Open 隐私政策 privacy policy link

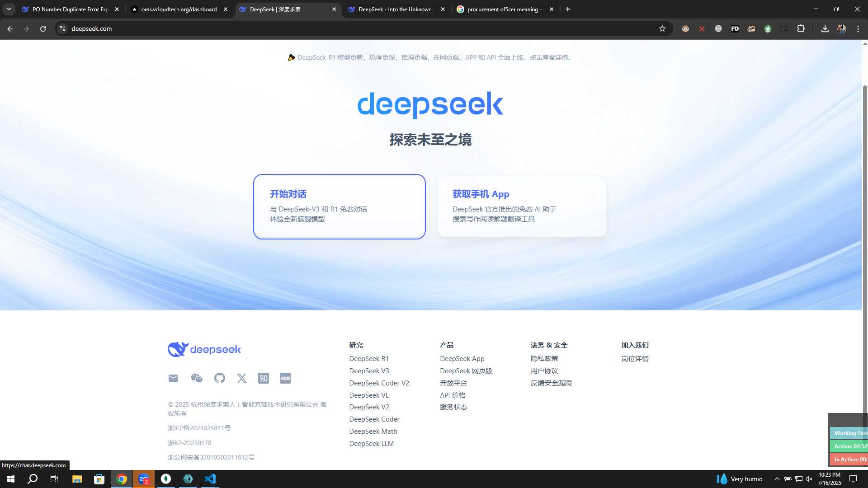click(x=544, y=359)
